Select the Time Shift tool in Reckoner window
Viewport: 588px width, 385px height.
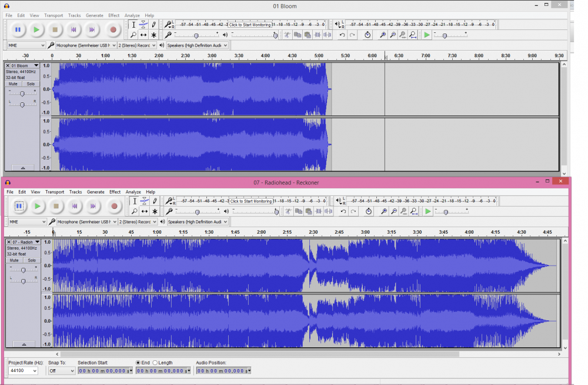(x=145, y=211)
